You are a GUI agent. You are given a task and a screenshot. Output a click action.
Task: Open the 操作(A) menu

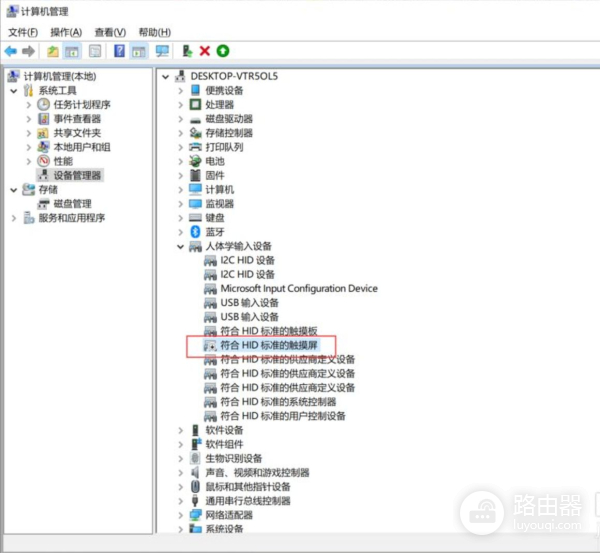pyautogui.click(x=66, y=32)
